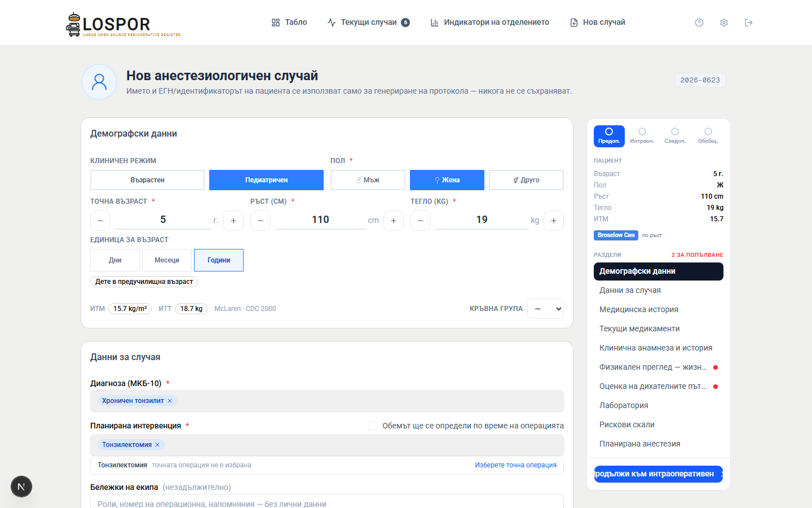The height and width of the screenshot is (508, 812).
Task: Click the ИТТ 18.7 kg value chip
Action: click(x=191, y=309)
